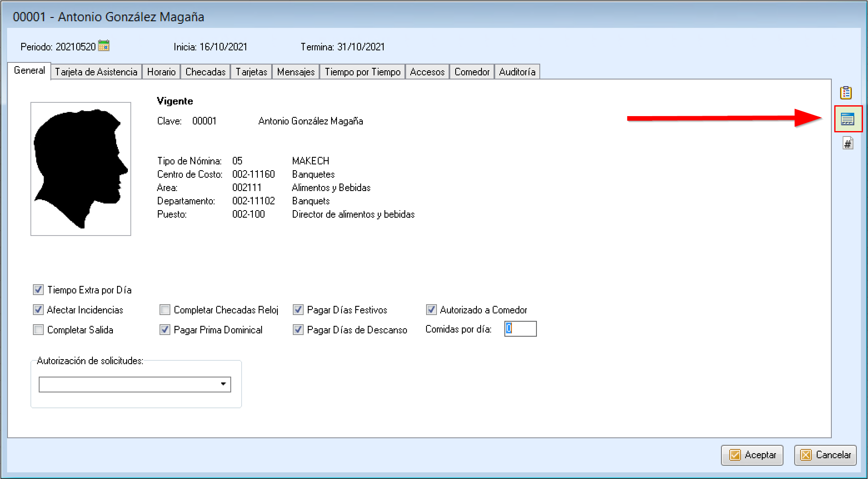The image size is (868, 479).
Task: Enable Completar Checadas Reloj checkbox
Action: [x=165, y=310]
